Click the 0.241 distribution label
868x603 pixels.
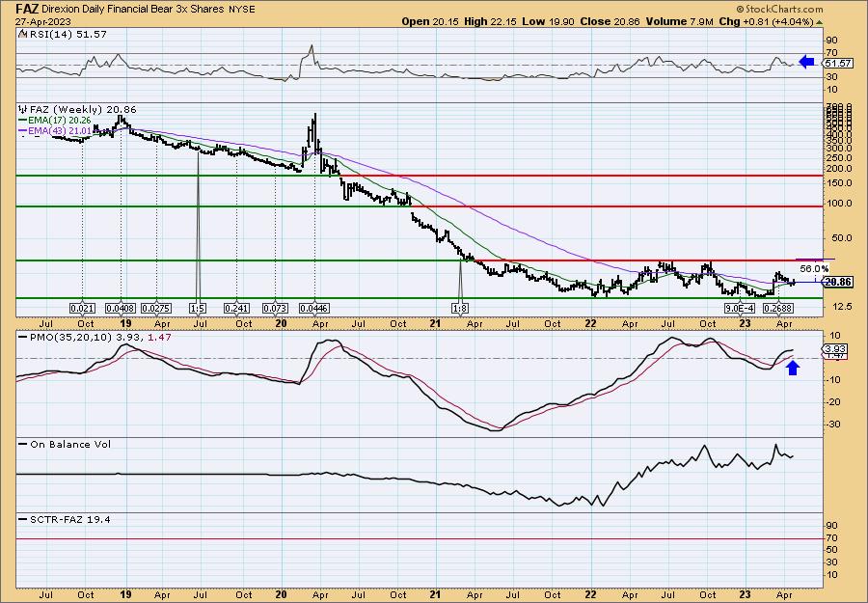(236, 308)
